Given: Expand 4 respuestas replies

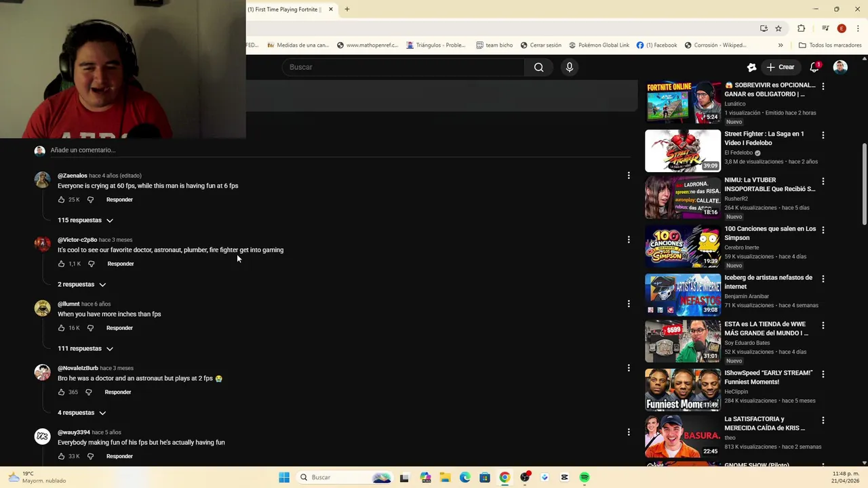Looking at the screenshot, I should pos(82,413).
